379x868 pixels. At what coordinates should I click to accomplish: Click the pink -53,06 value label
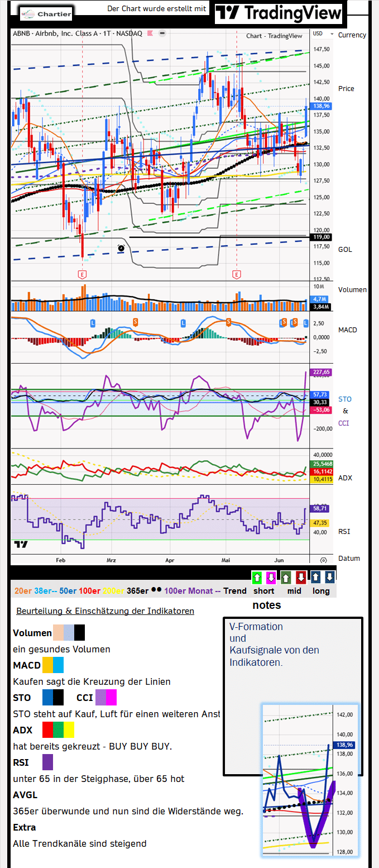[322, 409]
